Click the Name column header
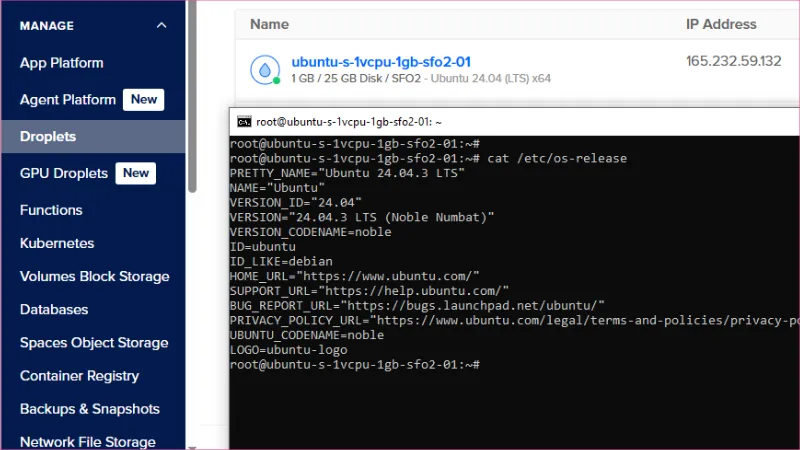The width and height of the screenshot is (800, 450). coord(269,24)
